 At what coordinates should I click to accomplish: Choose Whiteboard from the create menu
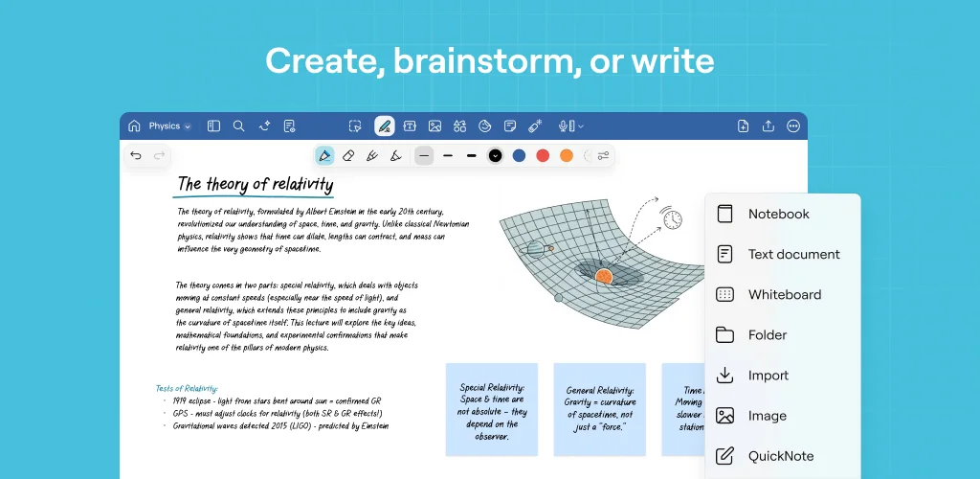click(x=783, y=294)
